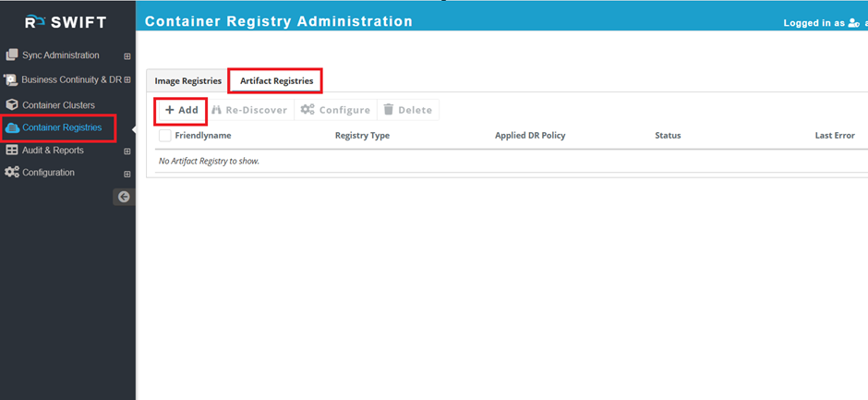This screenshot has height=400, width=868.
Task: Click the Business Continuity & DR icon
Action: pyautogui.click(x=11, y=79)
